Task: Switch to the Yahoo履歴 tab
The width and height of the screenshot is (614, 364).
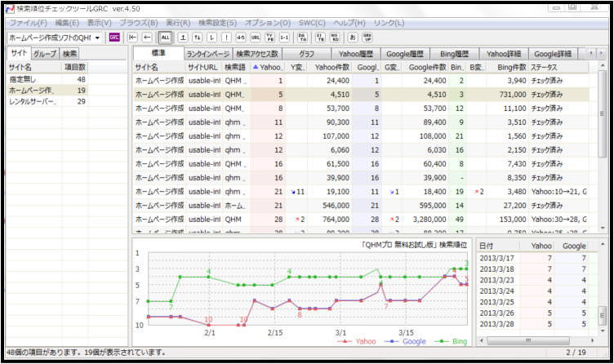Action: [356, 54]
